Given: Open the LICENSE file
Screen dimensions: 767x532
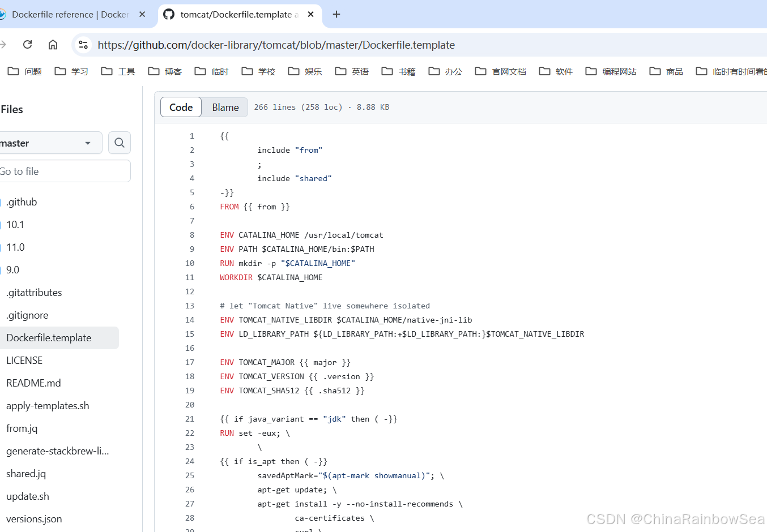Looking at the screenshot, I should click(x=24, y=360).
